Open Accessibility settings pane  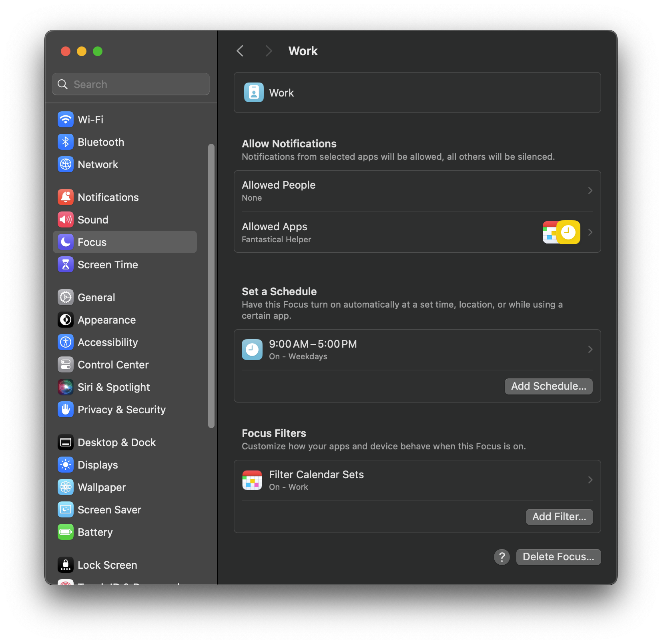point(125,342)
